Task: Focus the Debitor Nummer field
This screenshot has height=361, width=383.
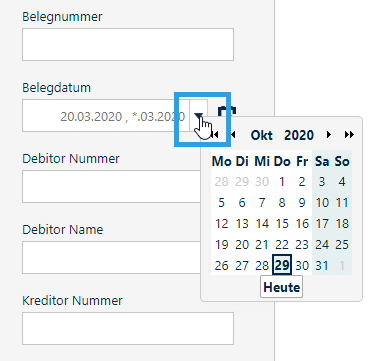Action: point(111,186)
